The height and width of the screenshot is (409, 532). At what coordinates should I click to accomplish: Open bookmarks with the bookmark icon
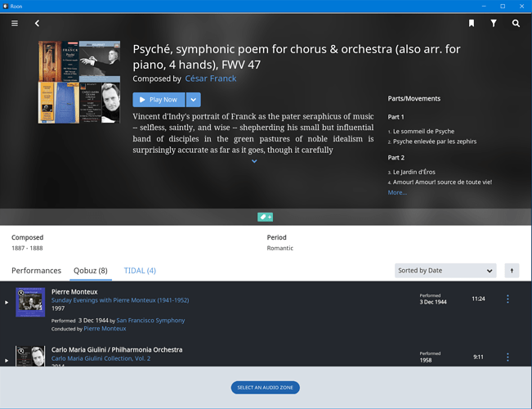pos(472,23)
